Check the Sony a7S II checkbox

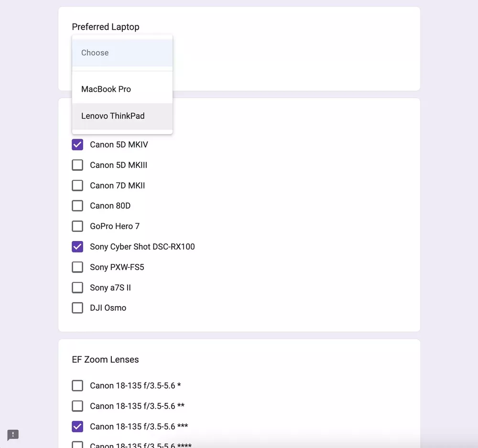(x=77, y=287)
